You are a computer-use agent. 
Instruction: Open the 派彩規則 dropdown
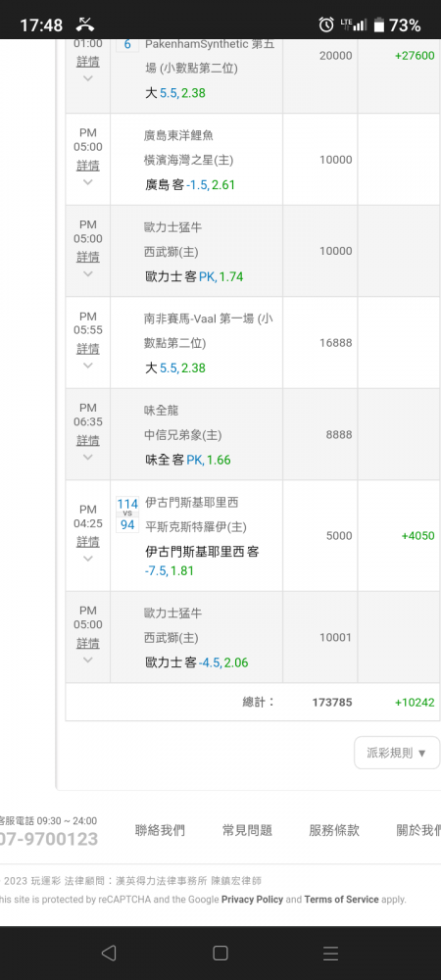pos(397,753)
